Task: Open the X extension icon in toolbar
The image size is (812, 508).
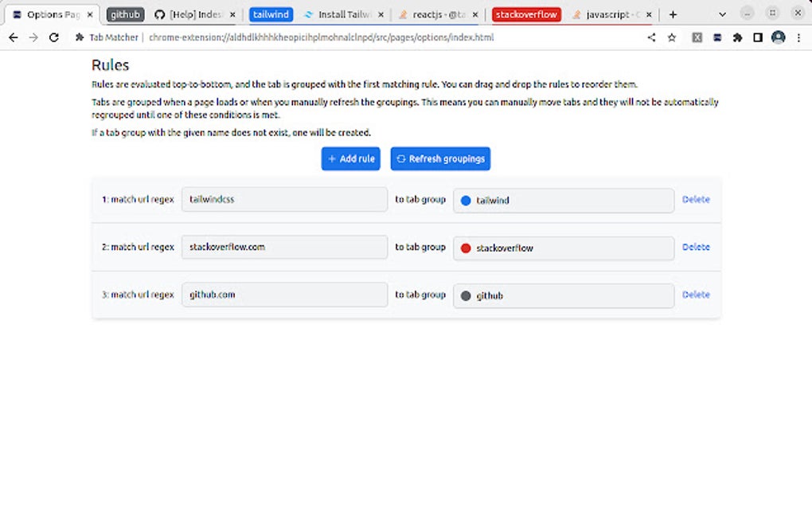Action: coord(697,37)
